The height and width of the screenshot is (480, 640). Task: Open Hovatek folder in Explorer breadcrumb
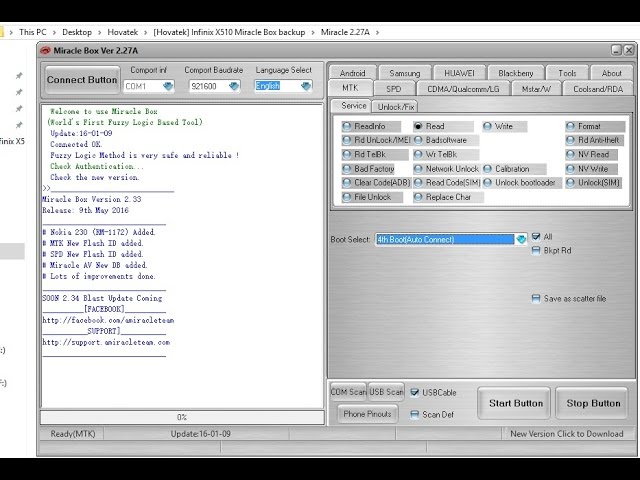[122, 32]
